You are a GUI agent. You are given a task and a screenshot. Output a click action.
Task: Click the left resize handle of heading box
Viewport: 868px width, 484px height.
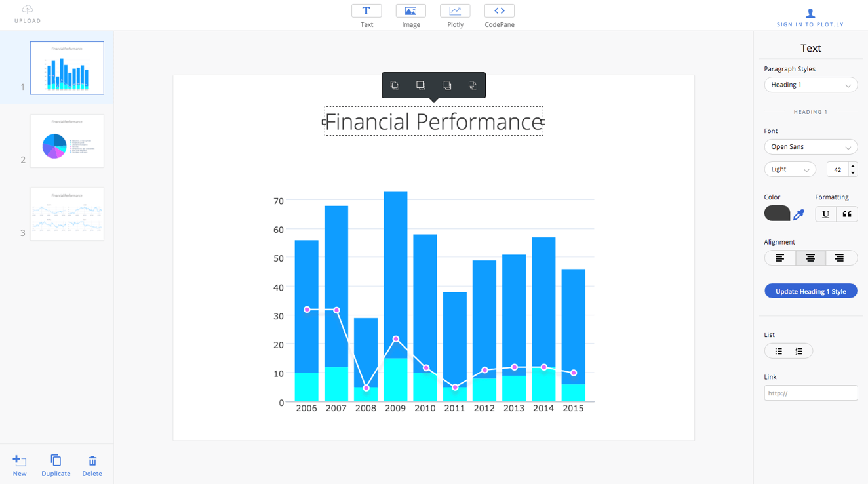324,122
